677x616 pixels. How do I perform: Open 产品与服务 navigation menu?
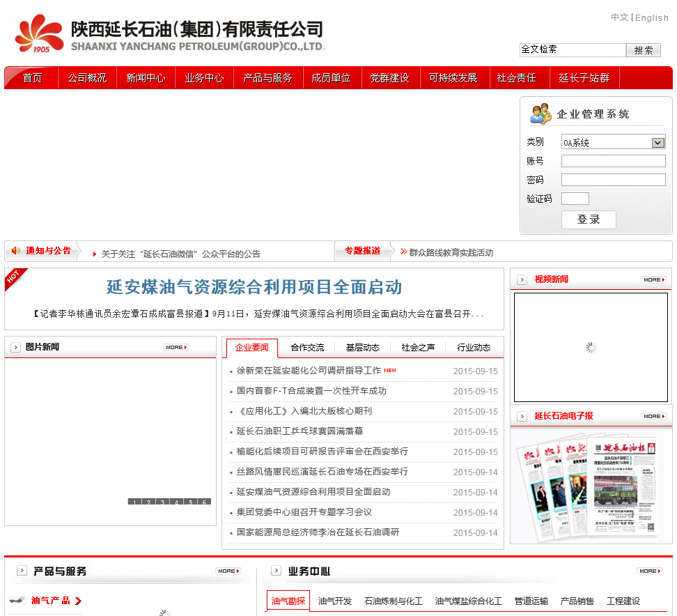(x=267, y=78)
